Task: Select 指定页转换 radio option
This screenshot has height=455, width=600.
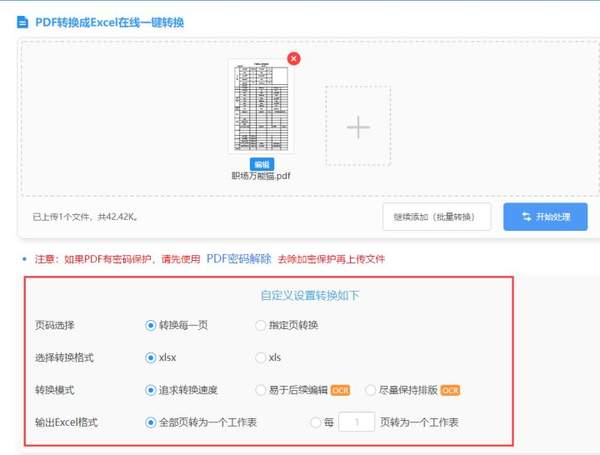Action: click(261, 326)
